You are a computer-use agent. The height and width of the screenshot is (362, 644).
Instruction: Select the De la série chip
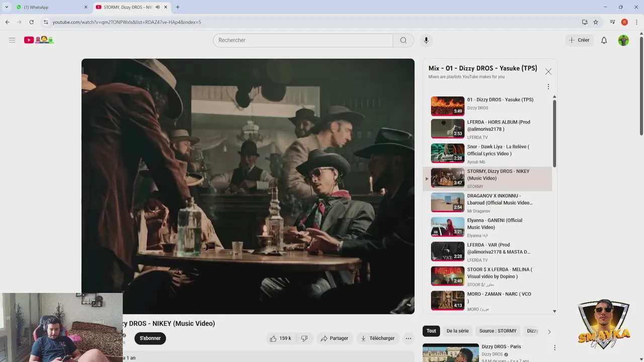[x=457, y=331]
